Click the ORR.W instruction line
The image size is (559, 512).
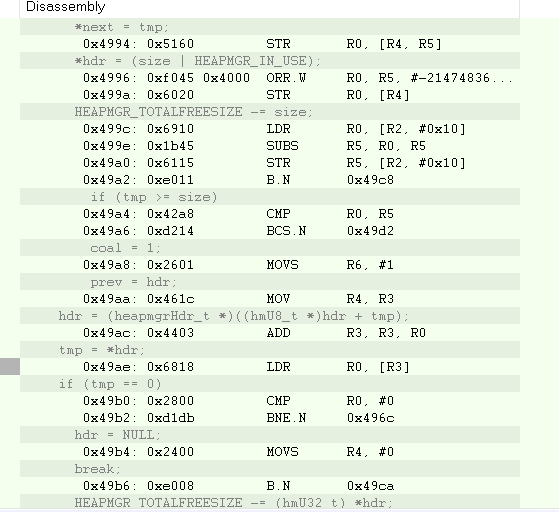click(x=270, y=78)
